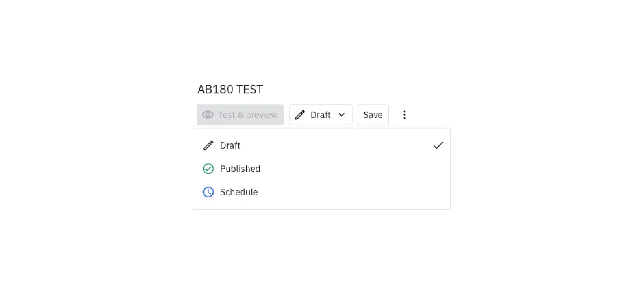Collapse the Draft status dropdown chevron
The height and width of the screenshot is (290, 644).
click(341, 115)
